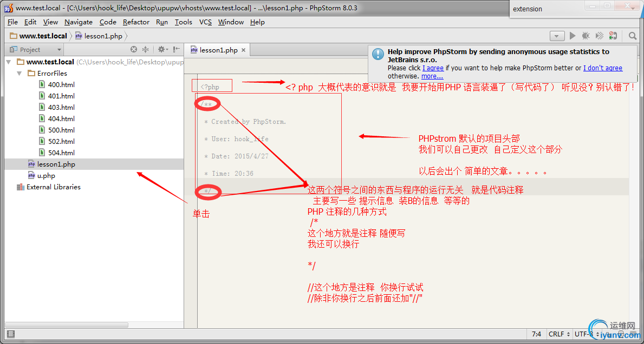
Task: Open the Navigate menu
Action: pyautogui.click(x=79, y=22)
